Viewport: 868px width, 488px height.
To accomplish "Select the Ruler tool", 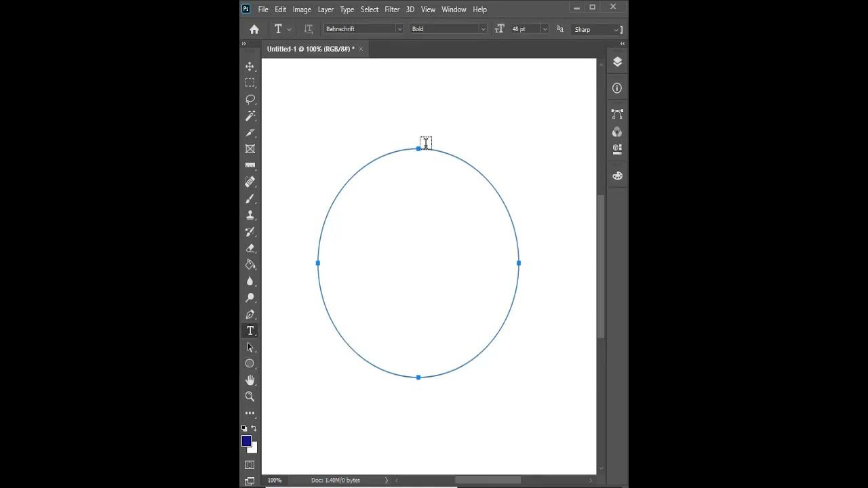I will click(x=250, y=165).
